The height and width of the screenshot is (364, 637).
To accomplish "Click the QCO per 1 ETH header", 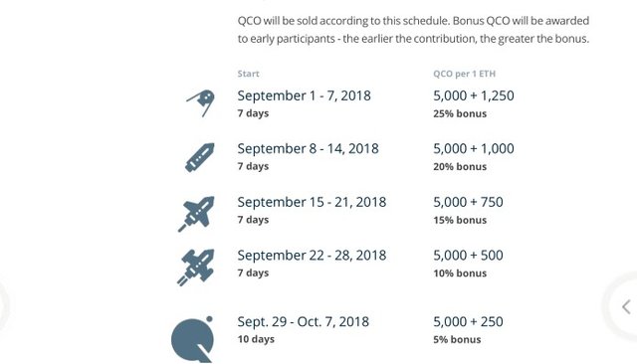I will pyautogui.click(x=465, y=74).
